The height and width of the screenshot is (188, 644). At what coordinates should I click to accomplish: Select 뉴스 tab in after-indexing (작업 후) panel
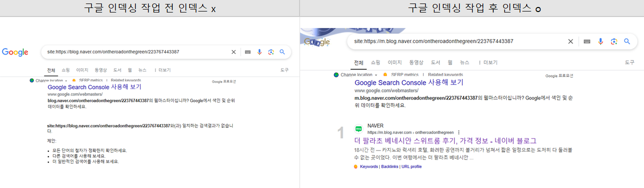point(465,62)
